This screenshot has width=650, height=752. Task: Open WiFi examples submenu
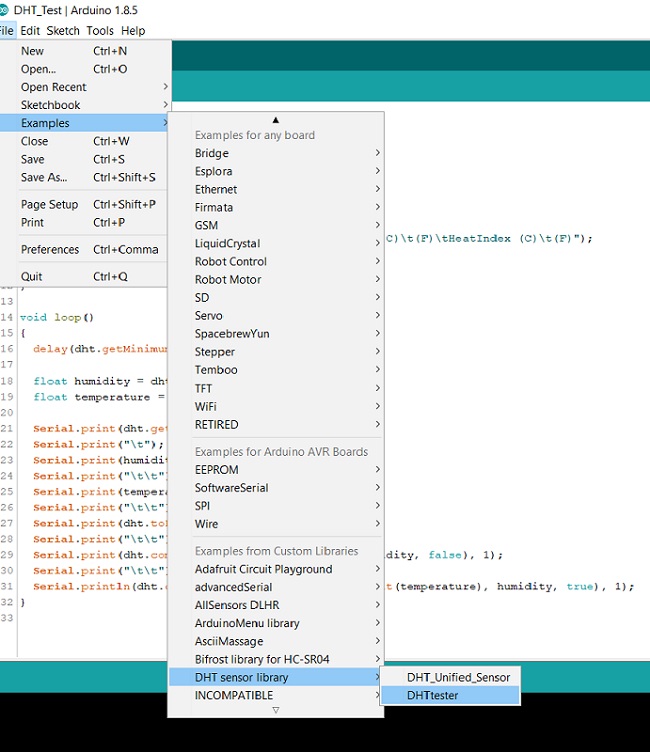(x=276, y=407)
